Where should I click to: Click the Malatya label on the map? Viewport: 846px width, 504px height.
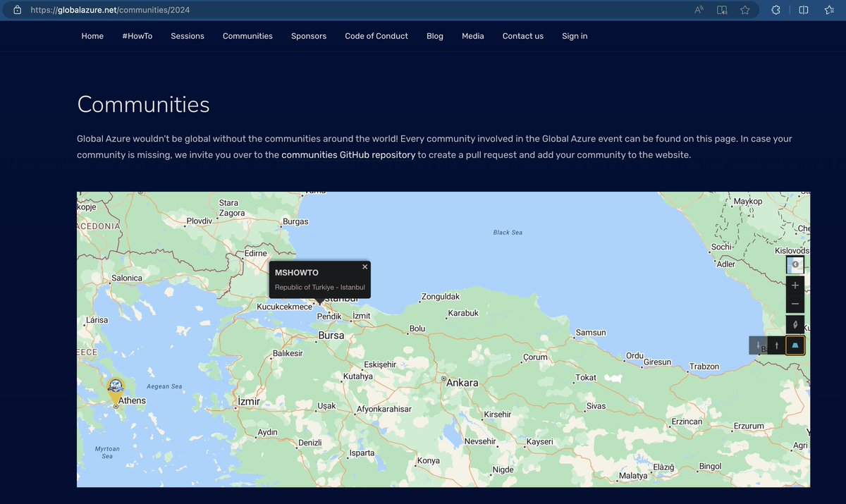[633, 476]
